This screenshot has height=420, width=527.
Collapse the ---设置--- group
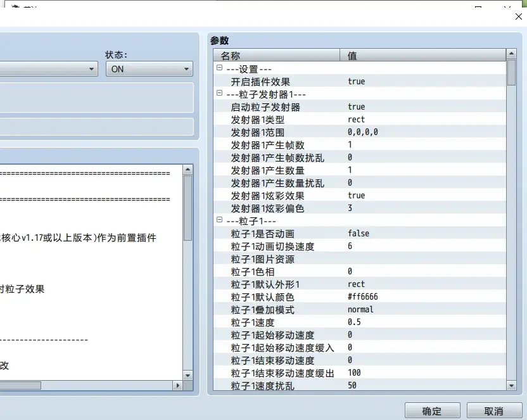219,68
